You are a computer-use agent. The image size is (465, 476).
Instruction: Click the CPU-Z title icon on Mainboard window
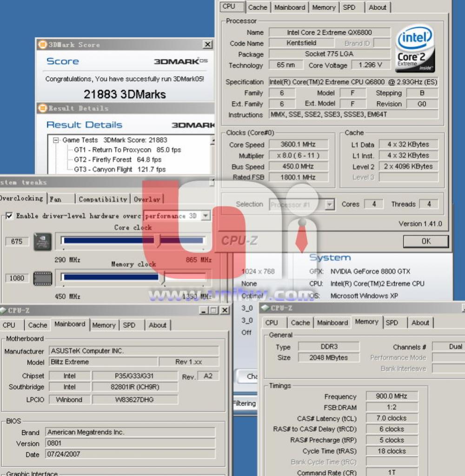coord(3,310)
